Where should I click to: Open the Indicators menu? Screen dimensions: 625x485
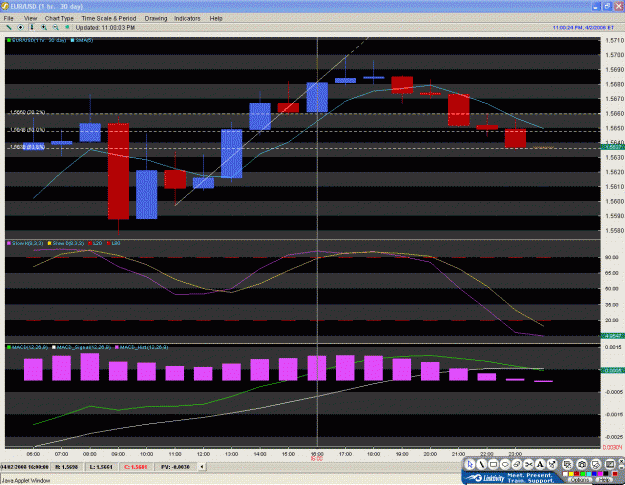click(x=187, y=18)
